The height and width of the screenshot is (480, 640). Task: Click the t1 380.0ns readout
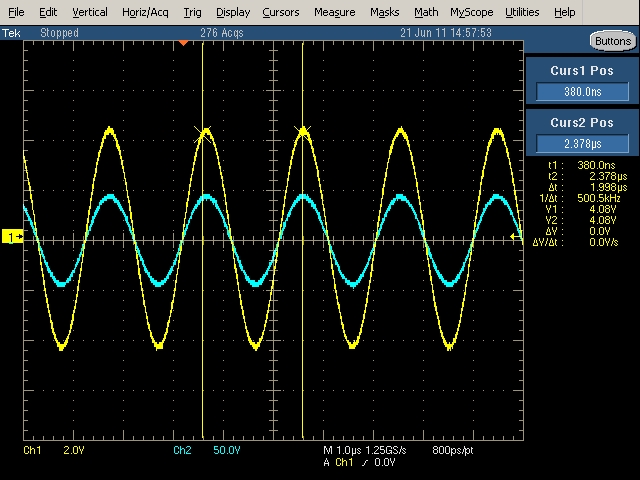[x=582, y=165]
